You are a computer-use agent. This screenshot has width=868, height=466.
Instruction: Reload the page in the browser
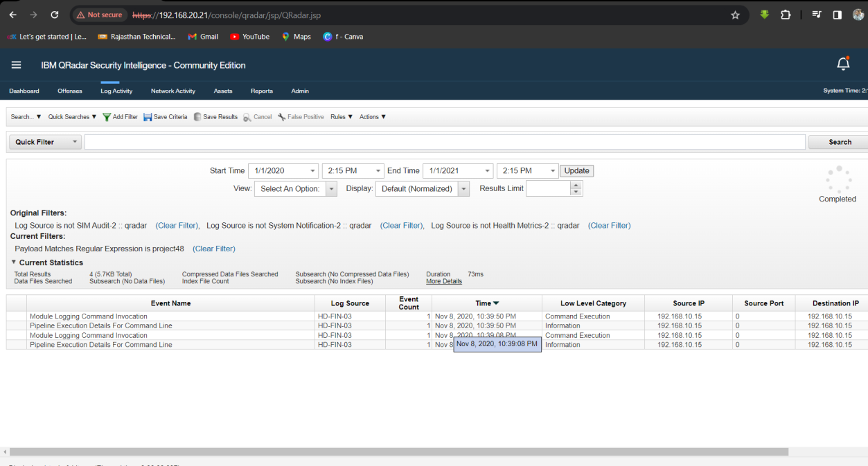[55, 15]
